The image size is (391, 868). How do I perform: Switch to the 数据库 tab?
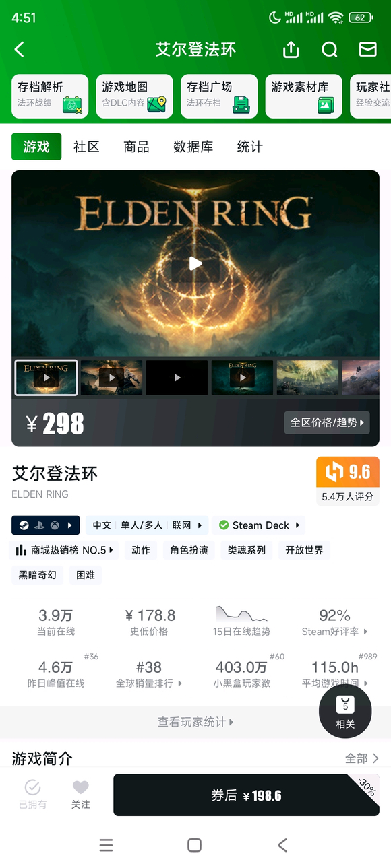pyautogui.click(x=193, y=147)
